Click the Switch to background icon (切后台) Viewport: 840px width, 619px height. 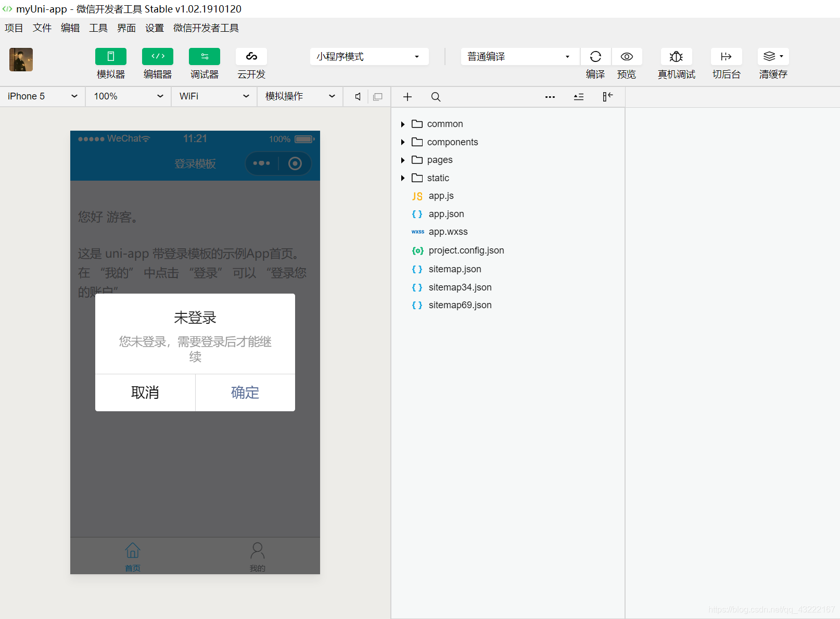point(726,57)
